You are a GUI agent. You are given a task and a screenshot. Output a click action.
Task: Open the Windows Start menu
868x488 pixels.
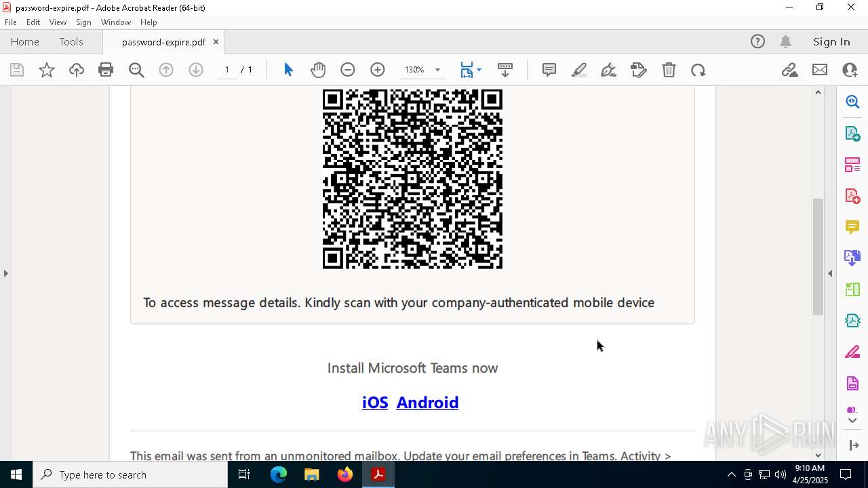16,474
